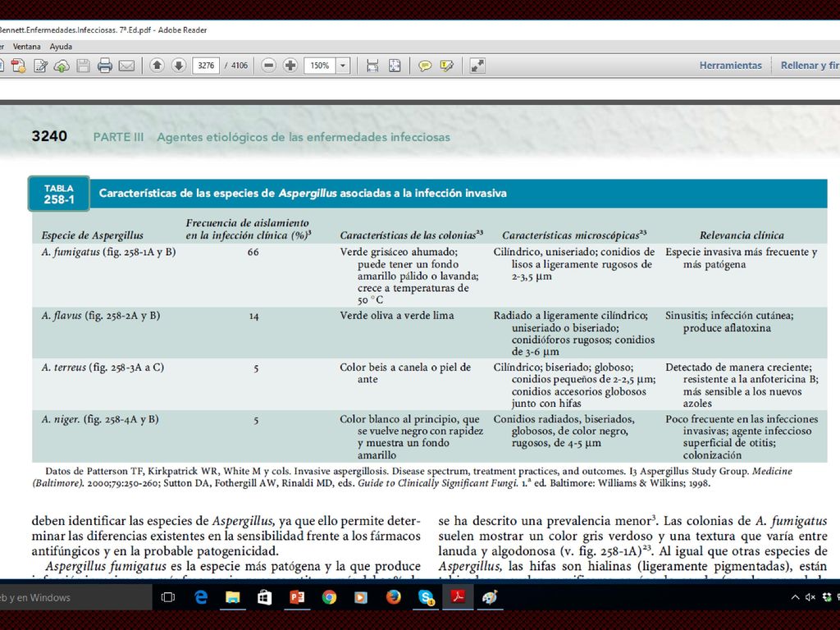Click the Windows search box in taskbar
The height and width of the screenshot is (630, 840).
point(76,597)
